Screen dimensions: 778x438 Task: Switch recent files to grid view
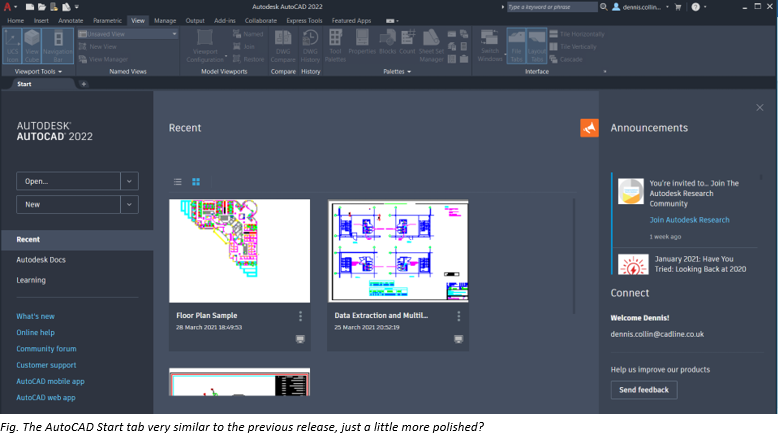pos(196,182)
